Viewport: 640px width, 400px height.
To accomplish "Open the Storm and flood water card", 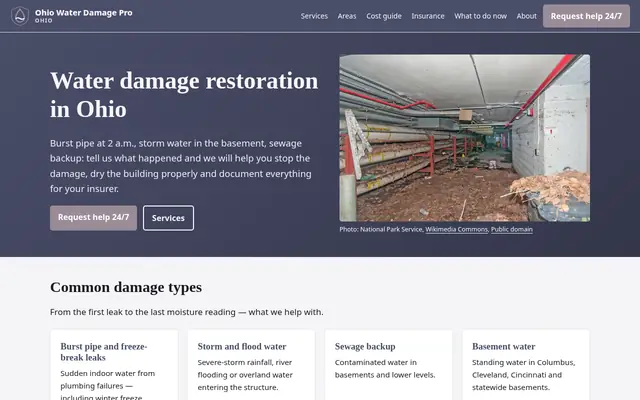I will tap(251, 365).
